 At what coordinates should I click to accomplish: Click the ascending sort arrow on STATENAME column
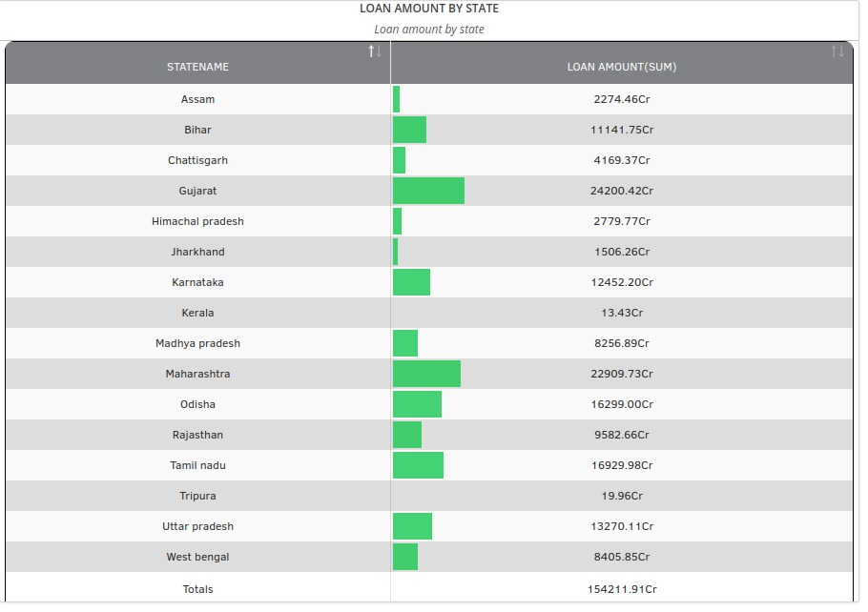pos(369,52)
